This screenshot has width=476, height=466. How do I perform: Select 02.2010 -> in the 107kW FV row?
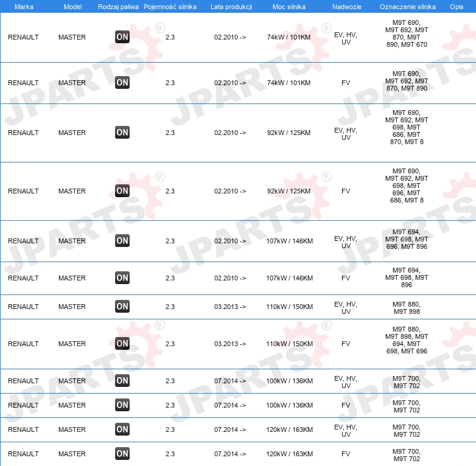[230, 278]
